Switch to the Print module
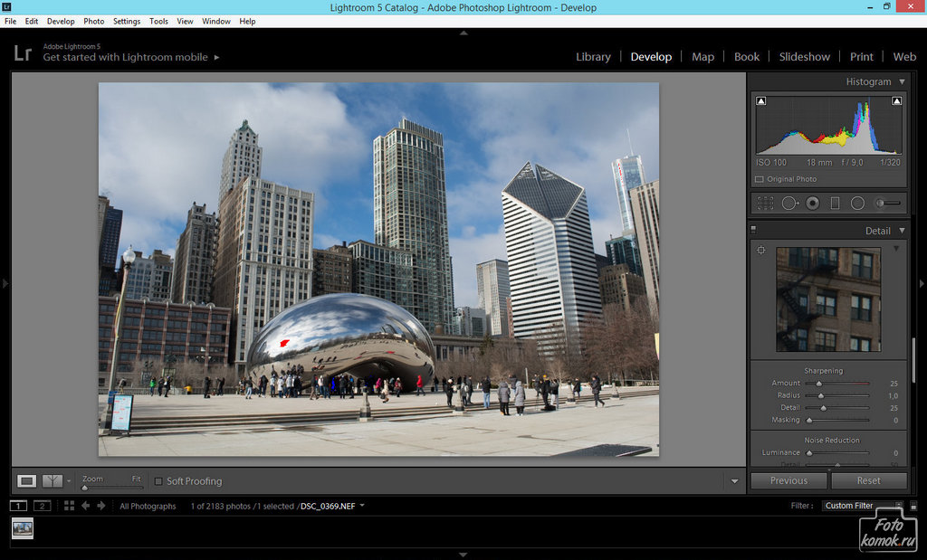The width and height of the screenshot is (927, 560). [862, 57]
